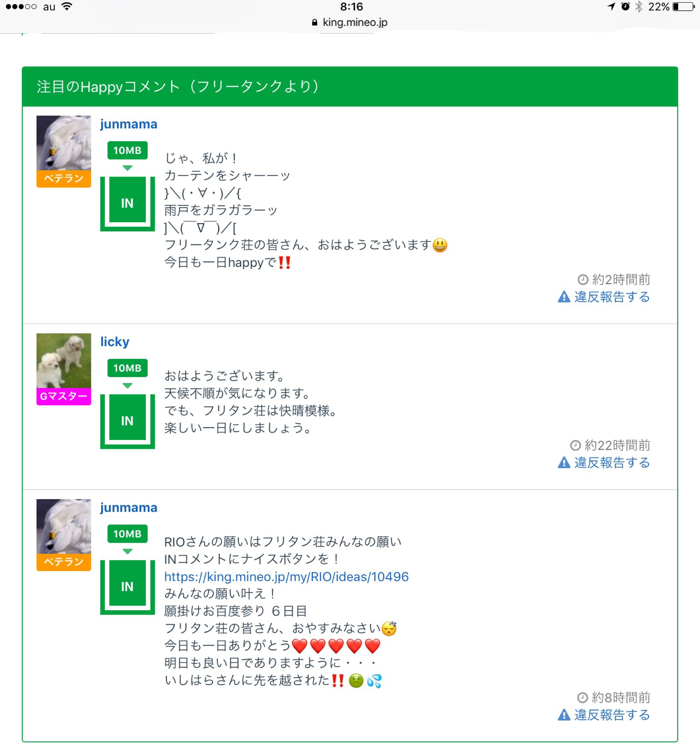Tap the 10MB badge on junmama's top comment

(x=127, y=150)
